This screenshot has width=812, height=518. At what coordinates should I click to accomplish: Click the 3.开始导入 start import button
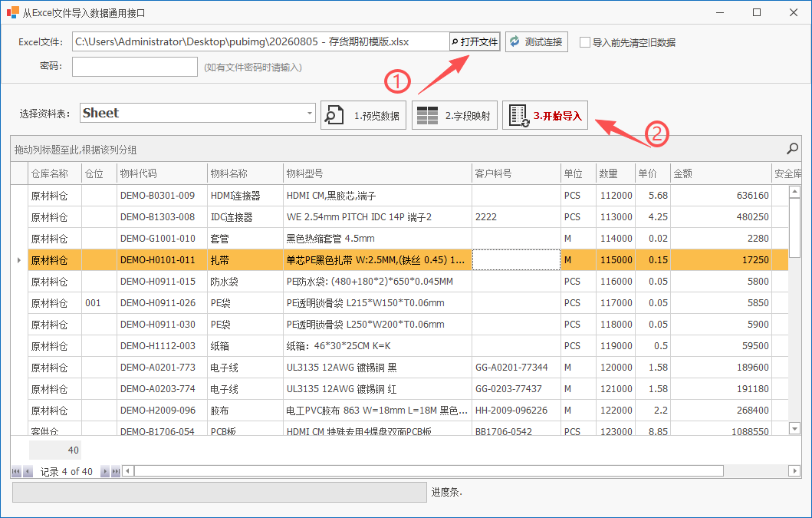click(x=545, y=115)
